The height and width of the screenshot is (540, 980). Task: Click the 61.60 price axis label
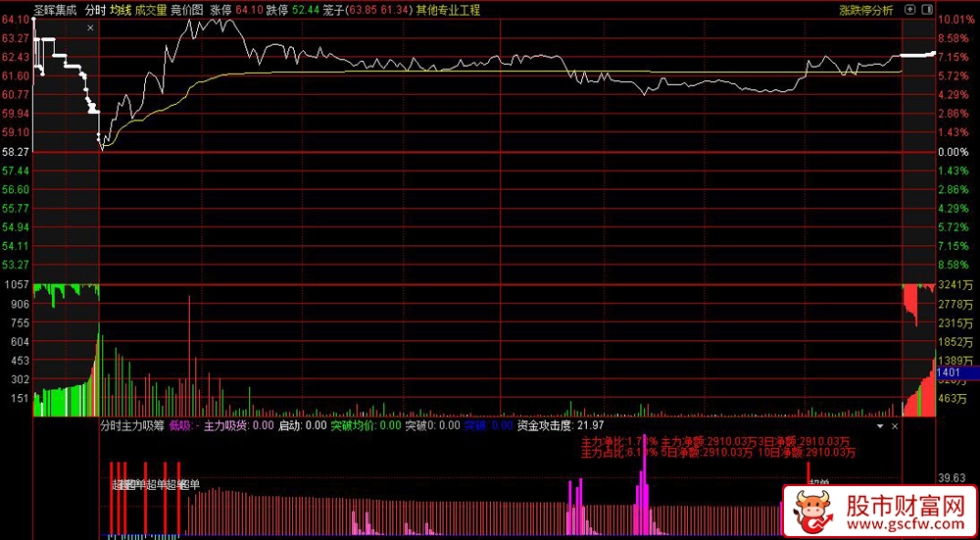tap(16, 75)
